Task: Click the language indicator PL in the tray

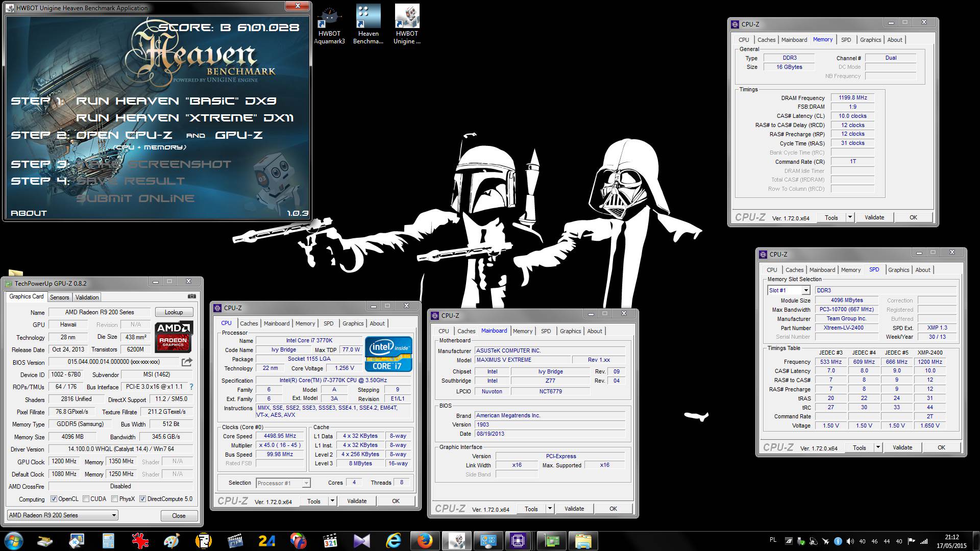Action: pyautogui.click(x=773, y=540)
